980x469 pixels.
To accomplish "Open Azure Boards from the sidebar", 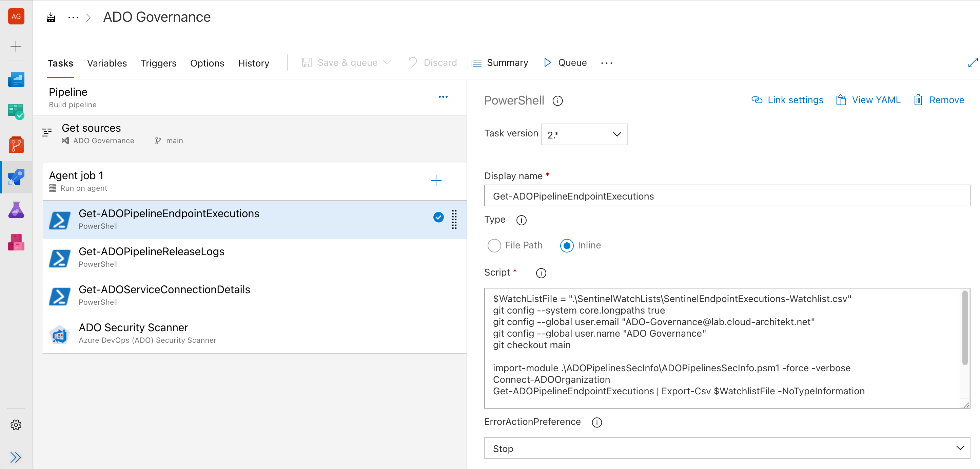I will pos(16,112).
